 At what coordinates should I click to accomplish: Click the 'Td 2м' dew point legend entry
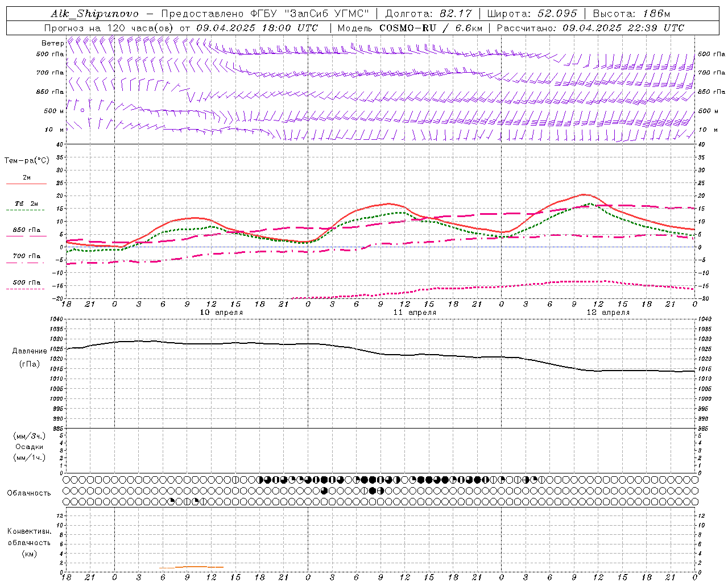click(x=27, y=203)
